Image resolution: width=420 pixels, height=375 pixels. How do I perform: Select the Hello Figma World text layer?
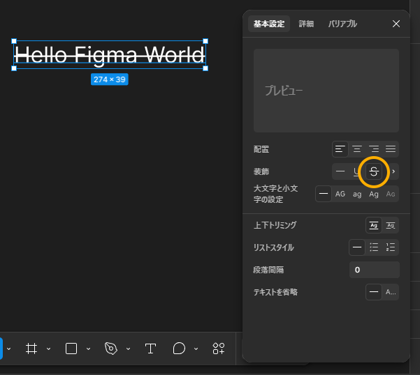[110, 55]
